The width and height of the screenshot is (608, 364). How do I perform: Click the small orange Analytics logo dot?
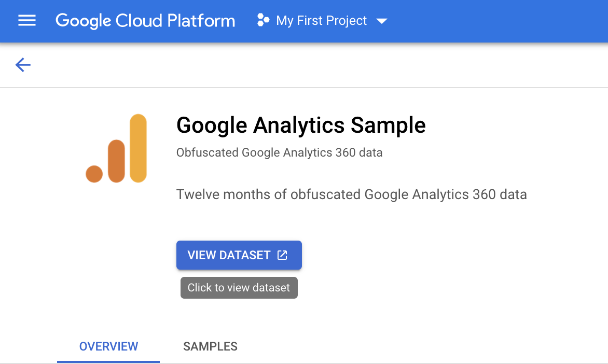[x=94, y=174]
